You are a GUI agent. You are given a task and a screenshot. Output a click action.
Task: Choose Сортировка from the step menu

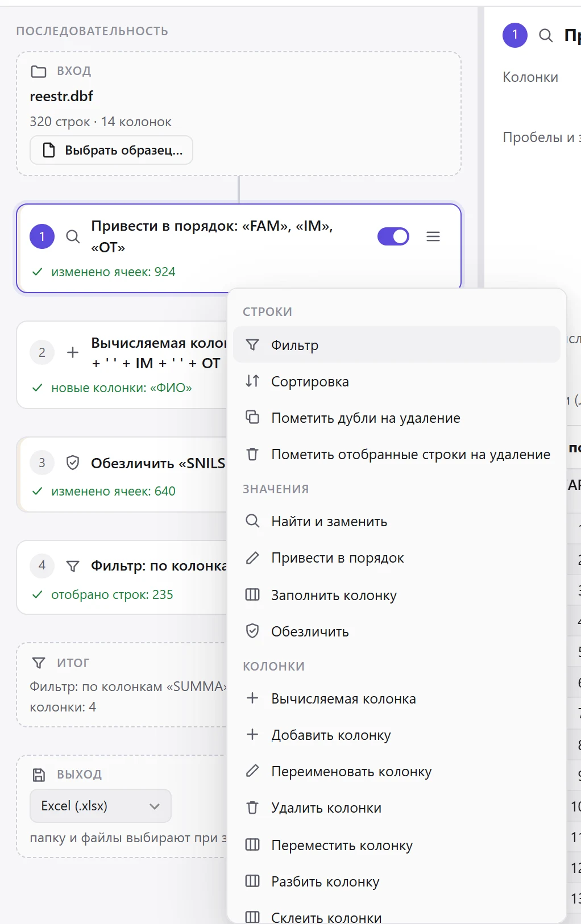click(397, 381)
